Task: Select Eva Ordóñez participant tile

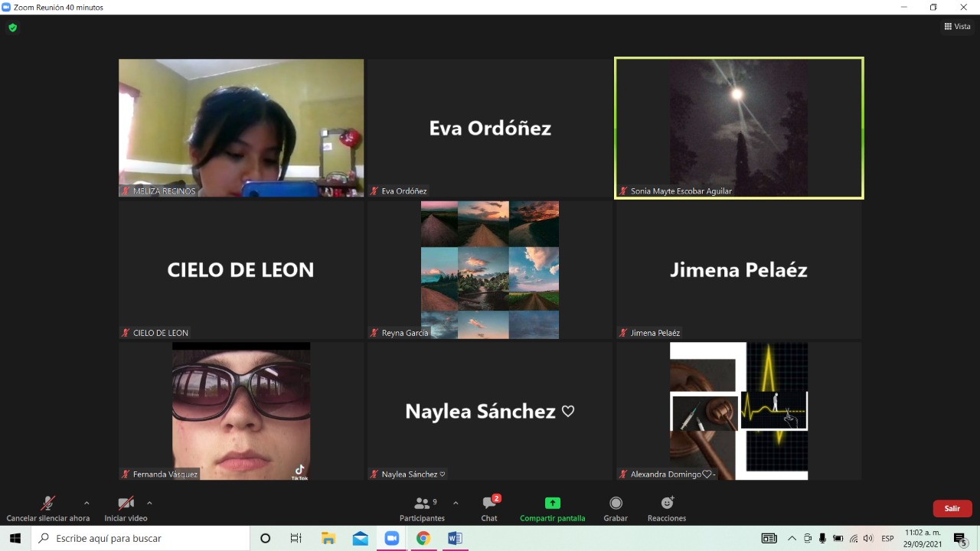Action: (x=490, y=128)
